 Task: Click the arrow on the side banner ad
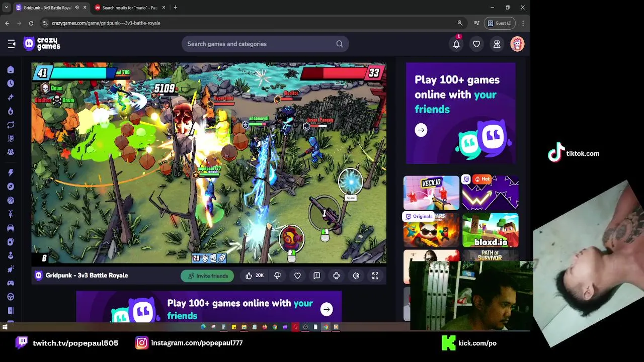(x=421, y=130)
